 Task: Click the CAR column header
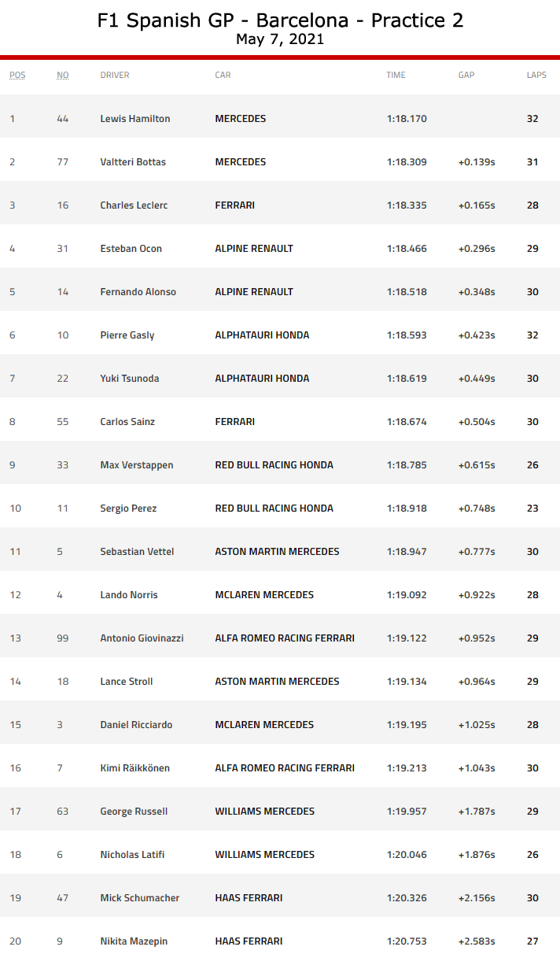click(x=223, y=76)
